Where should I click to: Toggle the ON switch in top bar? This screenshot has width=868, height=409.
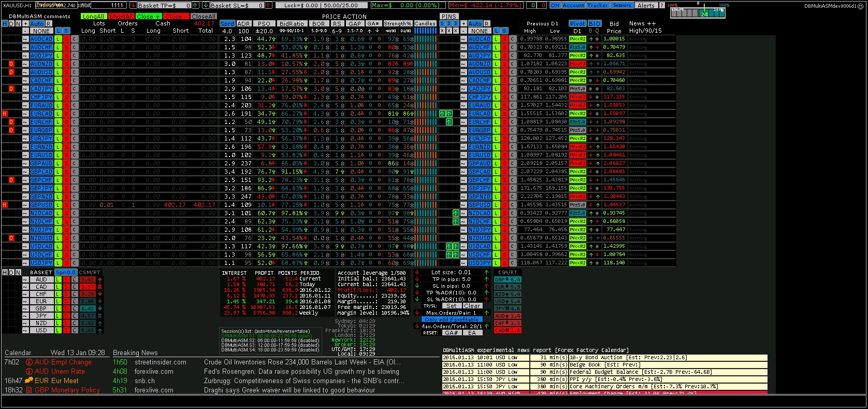[555, 5]
